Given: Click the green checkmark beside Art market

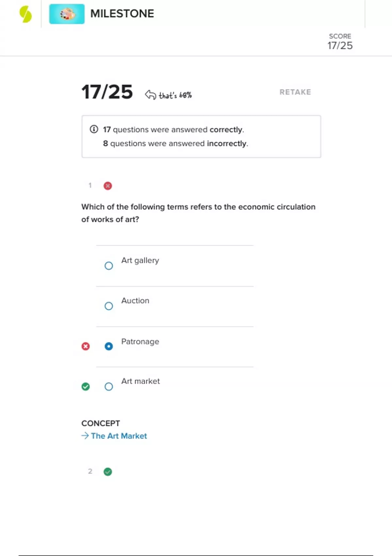Looking at the screenshot, I should [x=86, y=387].
